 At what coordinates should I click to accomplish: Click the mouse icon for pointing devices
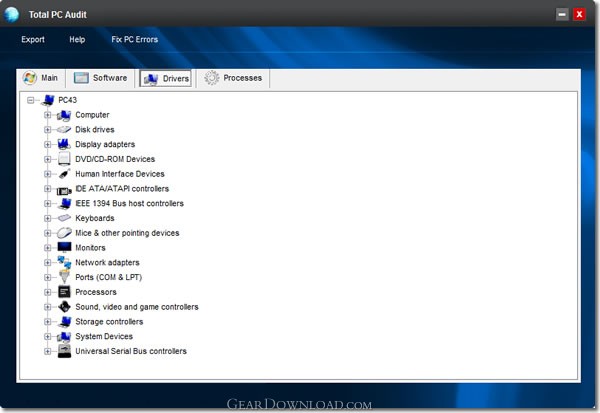(64, 233)
